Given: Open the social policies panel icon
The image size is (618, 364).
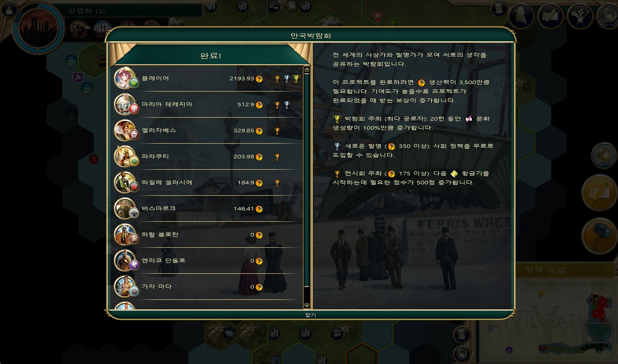Looking at the screenshot, I should pyautogui.click(x=551, y=16).
